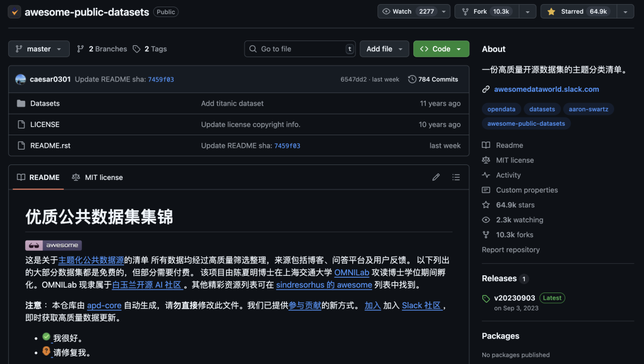Screen dimensions: 644x364
Task: Click the link chain icon beside awesomedataworld.slack.com
Action: click(x=486, y=89)
